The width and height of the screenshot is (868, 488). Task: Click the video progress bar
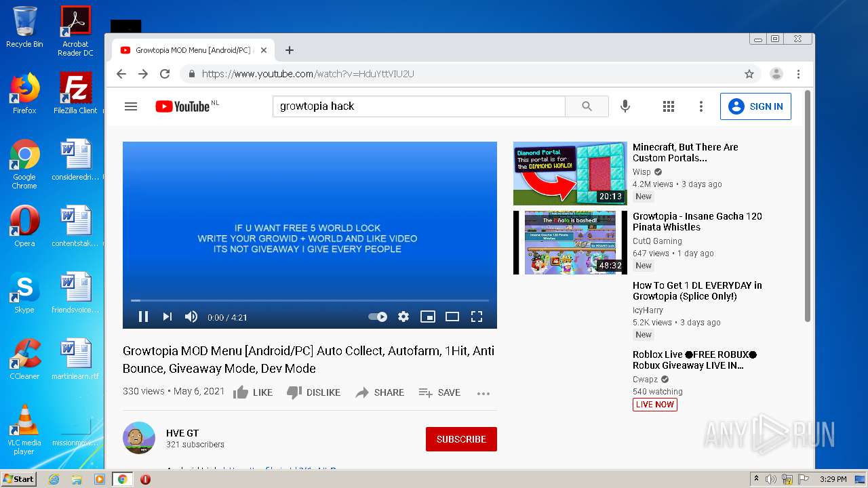coord(310,300)
